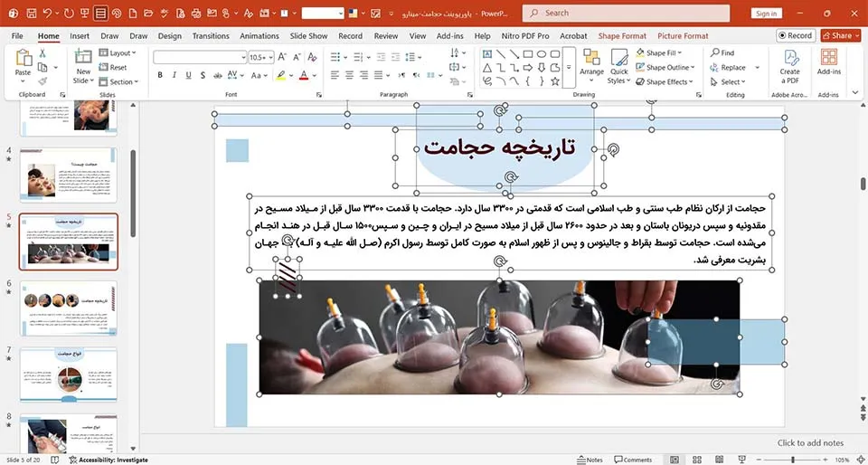
Task: Click to add notes area
Action: point(810,443)
